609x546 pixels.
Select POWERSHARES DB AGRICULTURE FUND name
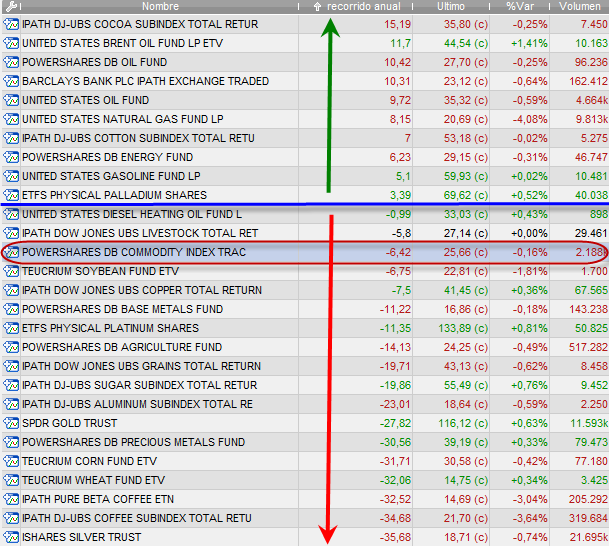click(122, 348)
